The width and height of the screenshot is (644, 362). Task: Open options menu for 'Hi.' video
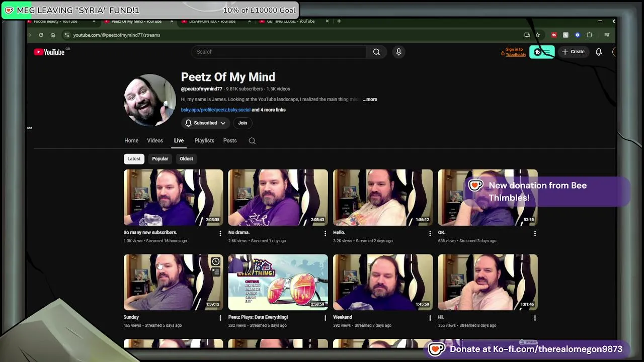pyautogui.click(x=535, y=318)
